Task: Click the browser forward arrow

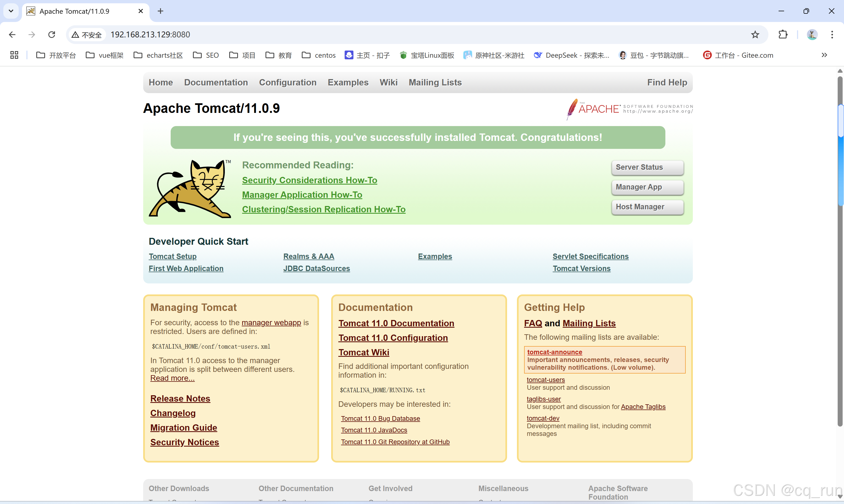Action: [32, 35]
